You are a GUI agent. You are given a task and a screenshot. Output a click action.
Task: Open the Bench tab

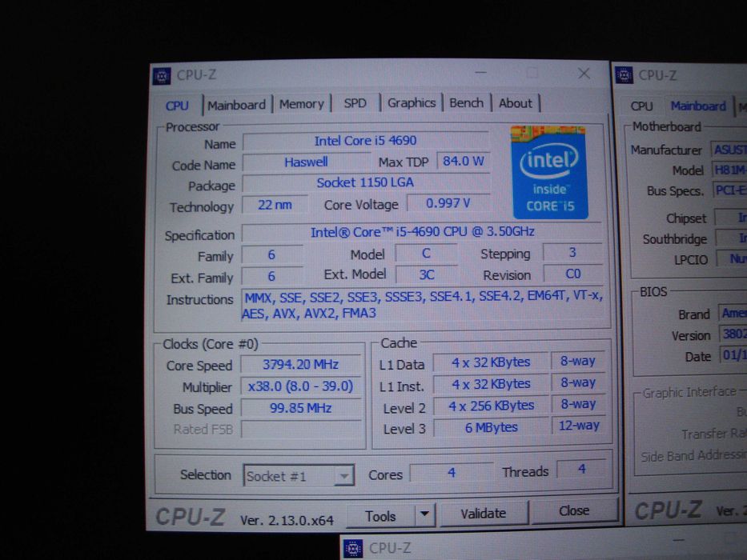[467, 103]
